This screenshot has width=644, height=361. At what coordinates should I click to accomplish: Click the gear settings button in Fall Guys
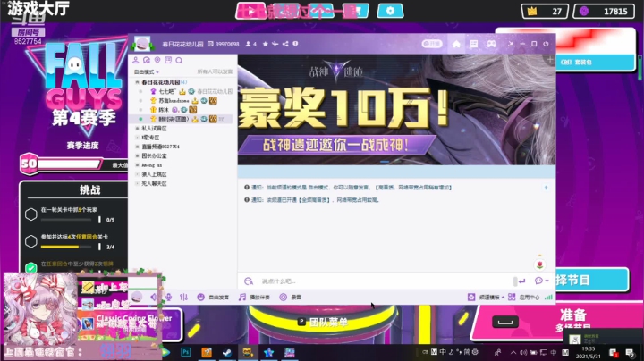[x=390, y=11]
